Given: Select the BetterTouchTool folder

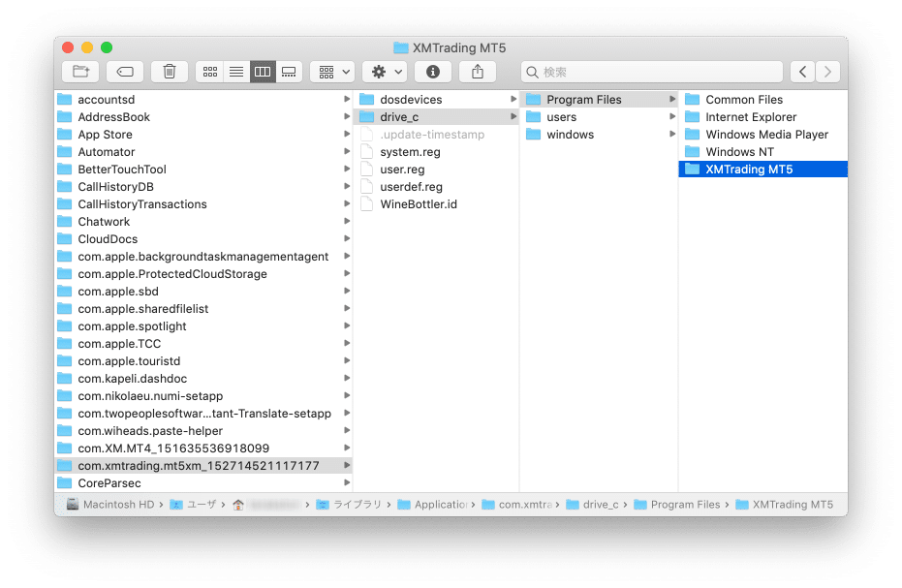Looking at the screenshot, I should [203, 170].
